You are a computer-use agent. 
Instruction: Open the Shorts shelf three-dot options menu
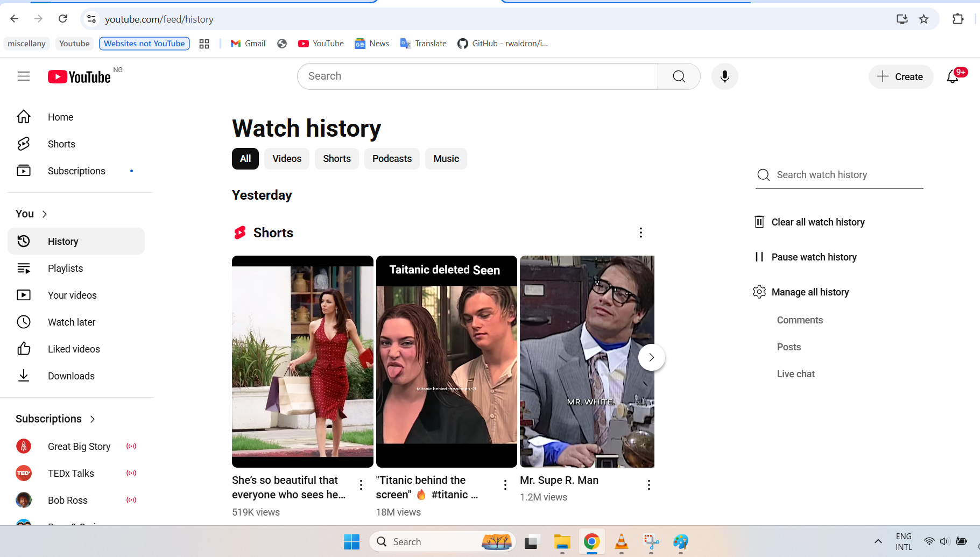(640, 232)
